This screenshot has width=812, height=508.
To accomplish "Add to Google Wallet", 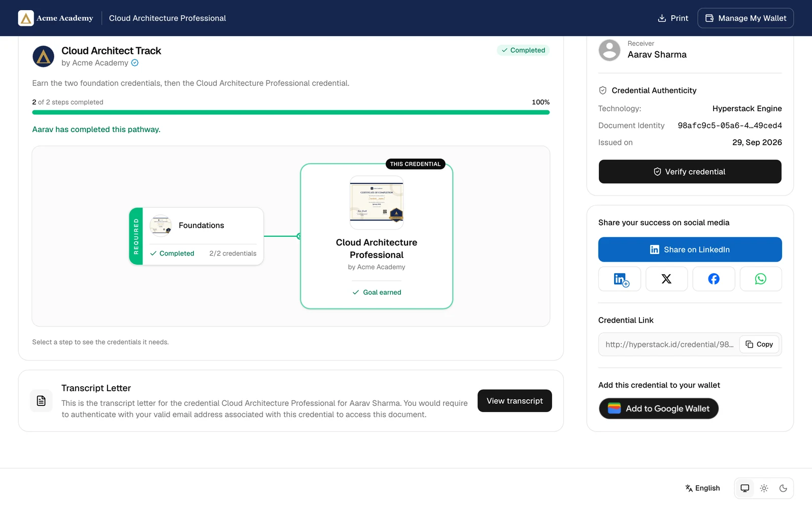I will [659, 408].
